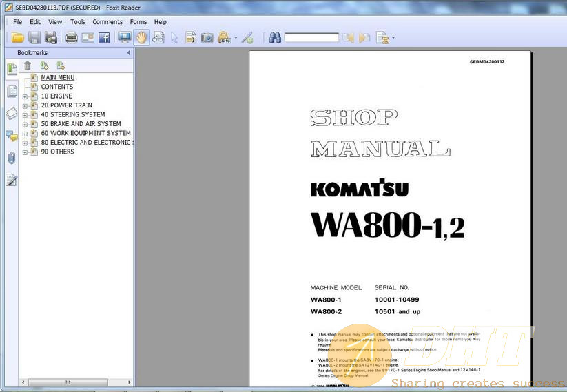This screenshot has height=392, width=567.
Task: Click the bookmarks scrollbar left arrow
Action: [x=23, y=382]
